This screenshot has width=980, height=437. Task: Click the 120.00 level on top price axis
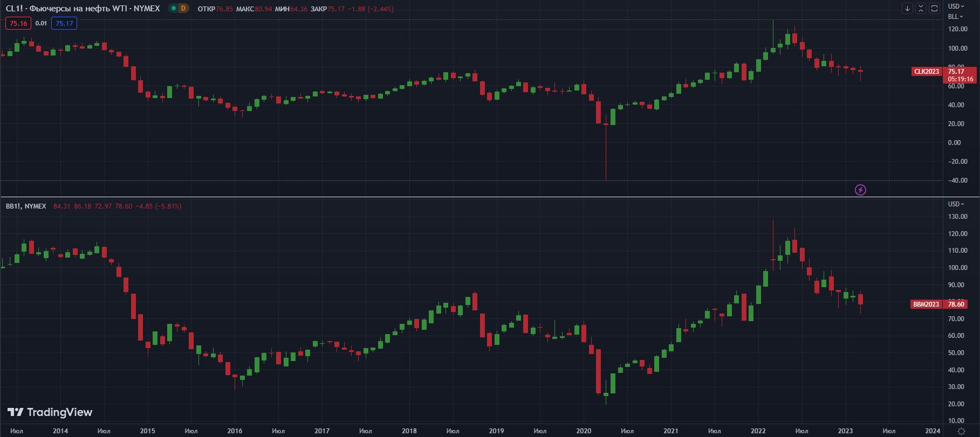point(957,29)
